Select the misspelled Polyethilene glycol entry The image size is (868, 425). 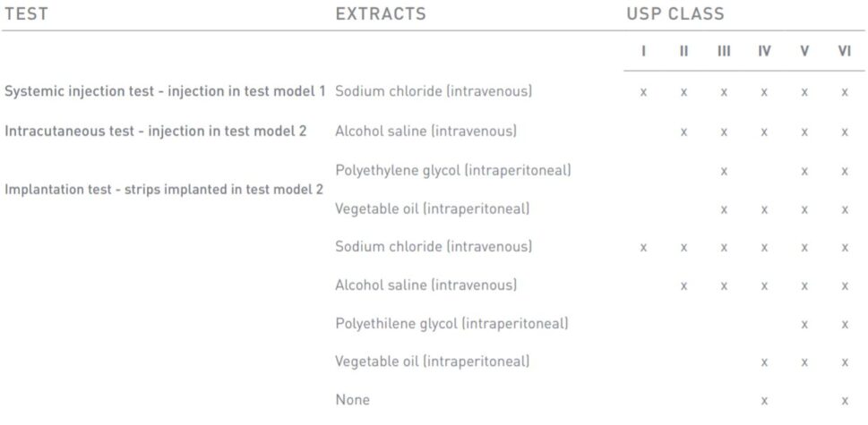click(451, 323)
